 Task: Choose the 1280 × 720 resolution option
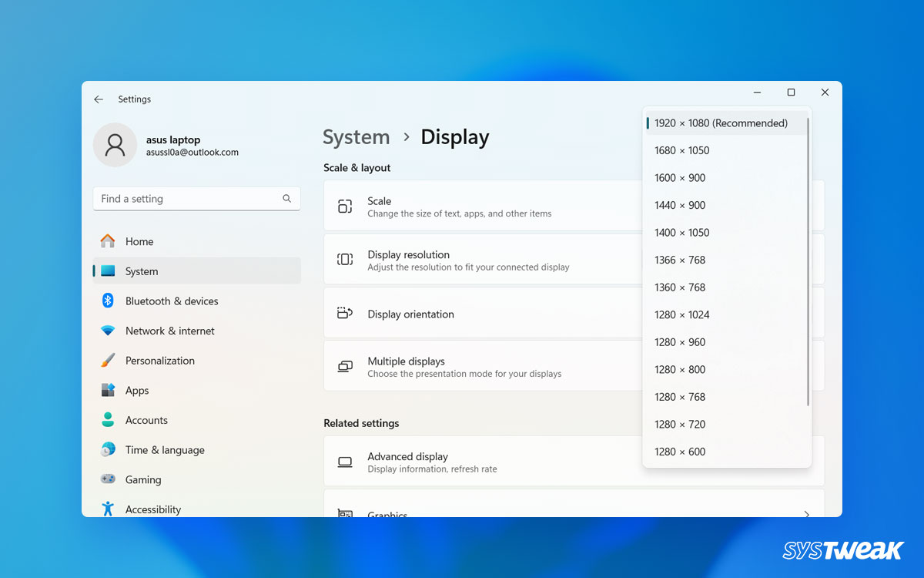tap(679, 424)
